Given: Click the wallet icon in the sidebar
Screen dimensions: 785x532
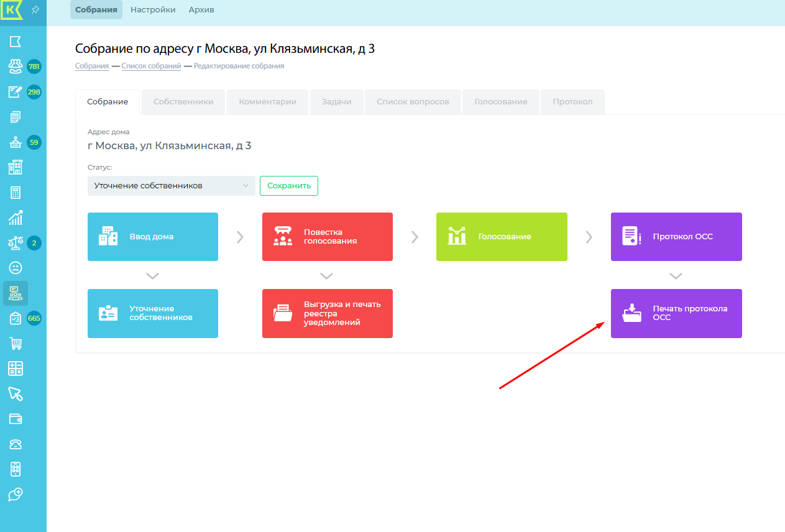Looking at the screenshot, I should 16,419.
